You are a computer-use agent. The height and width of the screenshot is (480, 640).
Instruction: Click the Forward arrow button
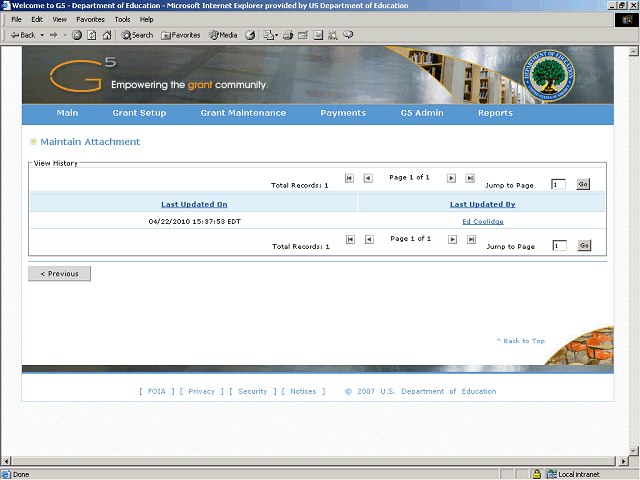point(54,35)
